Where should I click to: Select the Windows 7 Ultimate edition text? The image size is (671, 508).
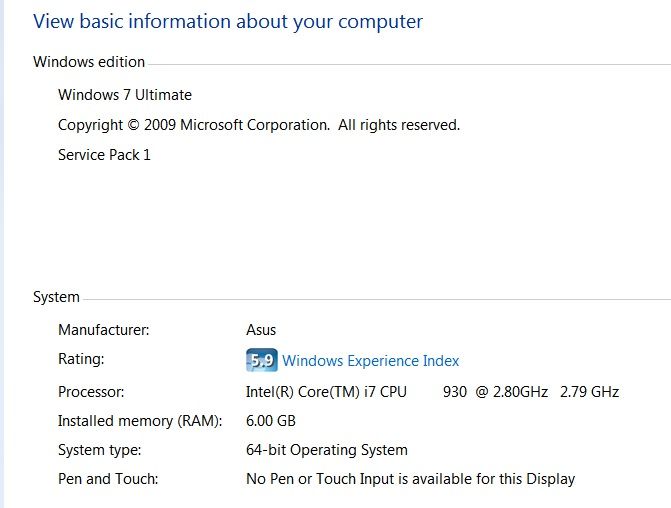tap(125, 95)
